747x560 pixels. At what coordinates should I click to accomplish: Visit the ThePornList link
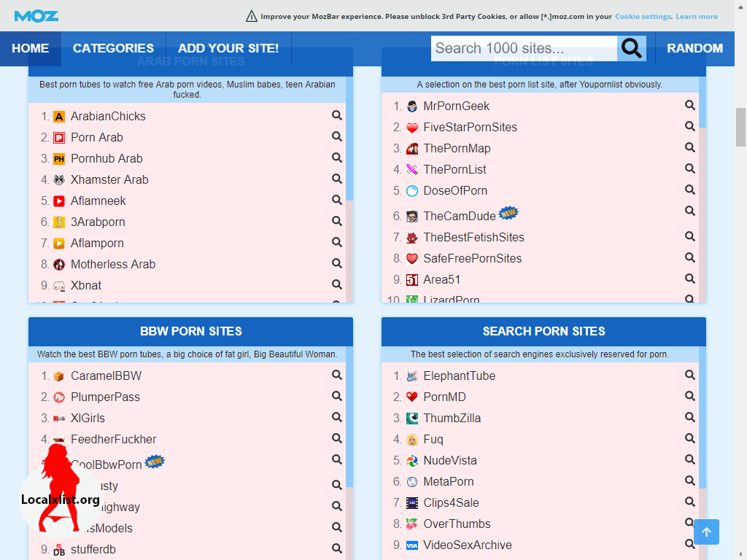[x=455, y=169]
